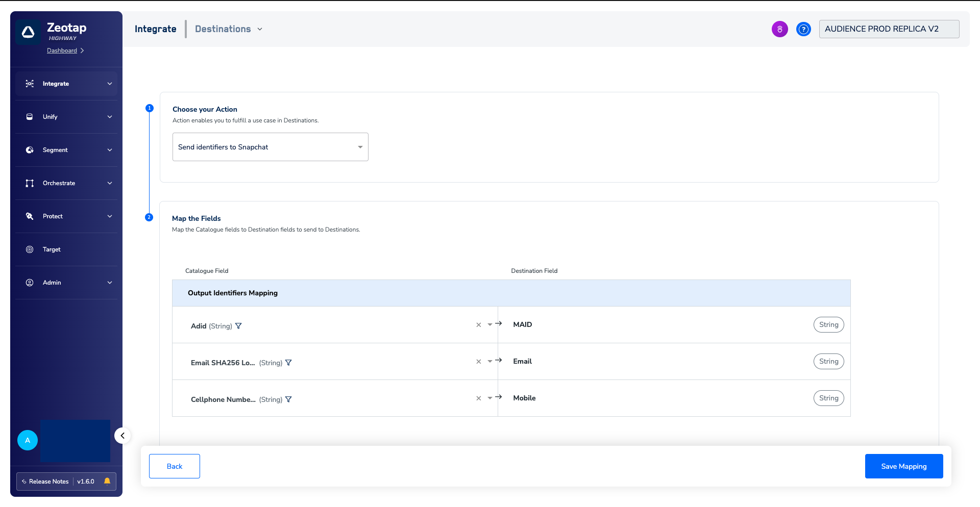Click the Mobile destination field text
Screen dimensions: 980x507
[x=524, y=398]
